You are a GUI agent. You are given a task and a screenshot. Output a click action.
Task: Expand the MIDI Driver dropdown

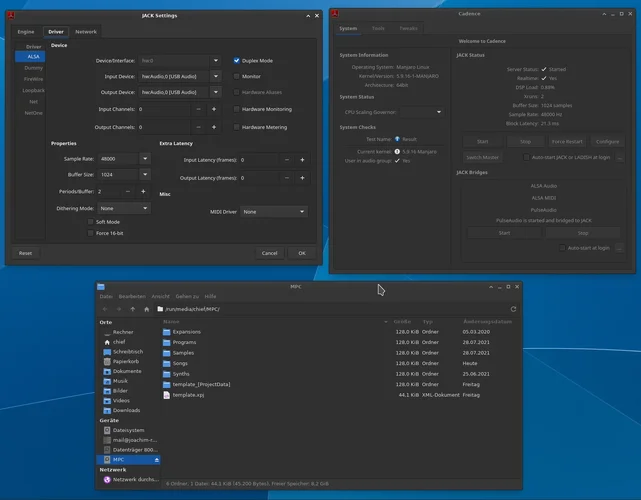(273, 212)
